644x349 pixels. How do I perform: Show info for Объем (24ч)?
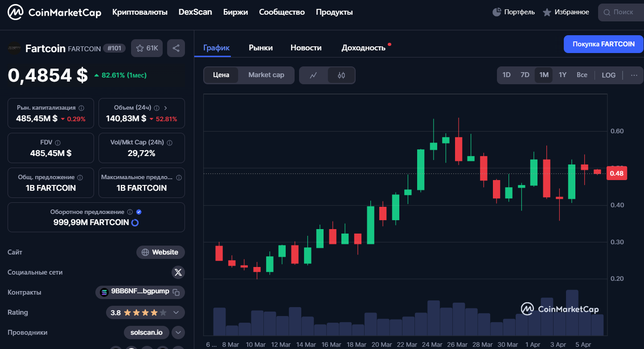(156, 108)
